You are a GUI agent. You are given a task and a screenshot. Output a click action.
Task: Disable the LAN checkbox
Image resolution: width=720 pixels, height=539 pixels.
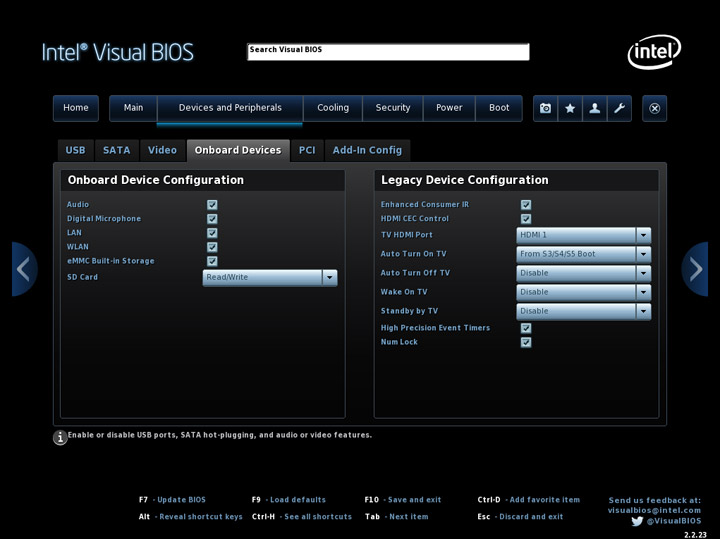212,233
